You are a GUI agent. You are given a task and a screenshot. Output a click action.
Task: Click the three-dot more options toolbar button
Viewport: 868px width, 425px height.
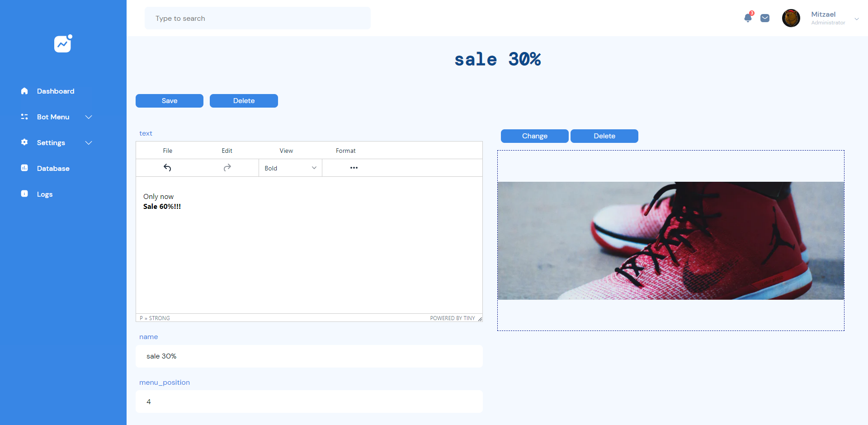pos(354,168)
